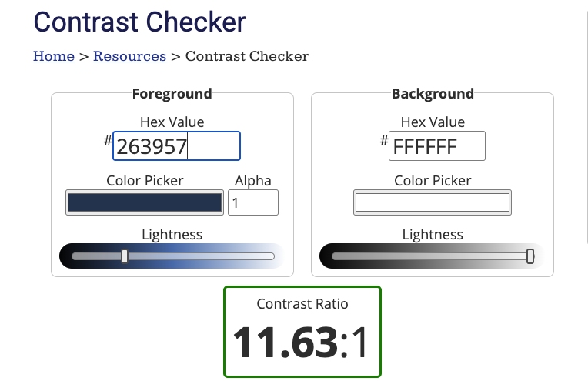Screen dimensions: 588x381
Task: Grab the Foreground lightness slider handle
Action: (125, 256)
